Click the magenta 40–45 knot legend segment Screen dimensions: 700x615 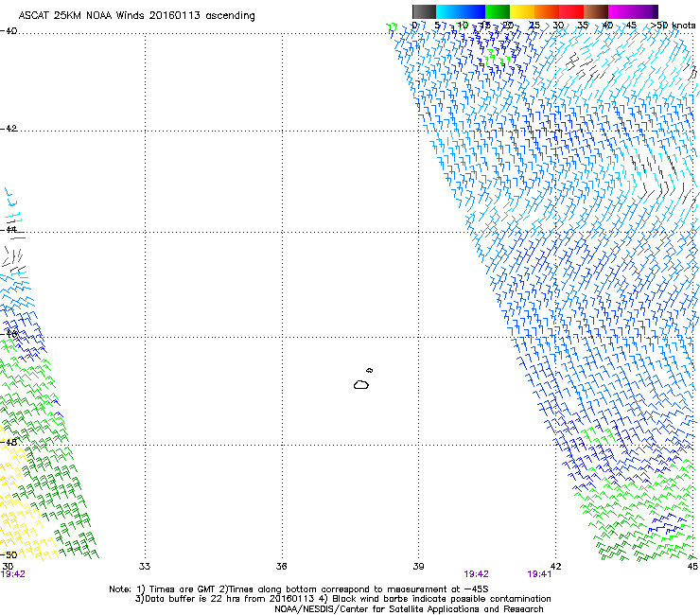pyautogui.click(x=621, y=11)
